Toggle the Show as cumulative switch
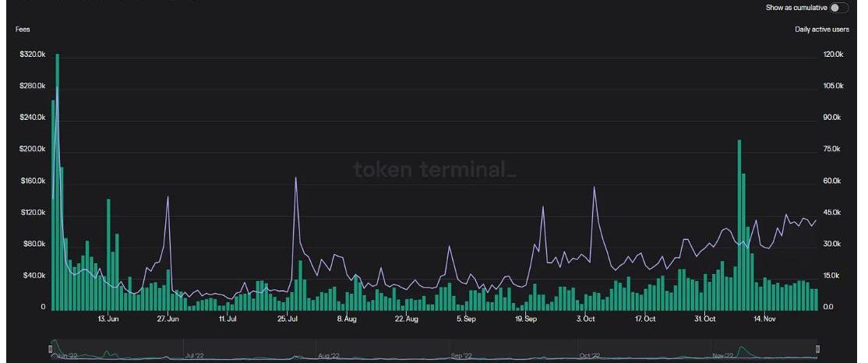This screenshot has height=363, width=868. 838,8
